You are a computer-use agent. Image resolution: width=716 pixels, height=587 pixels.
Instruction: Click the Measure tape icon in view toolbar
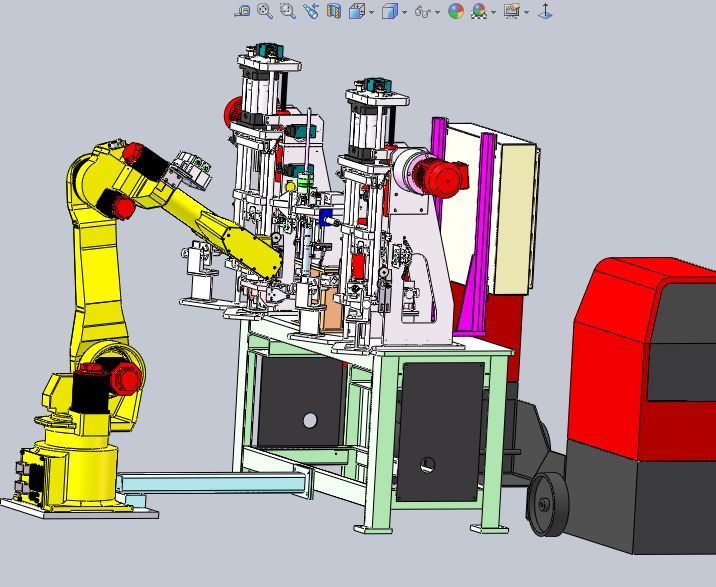click(x=242, y=11)
